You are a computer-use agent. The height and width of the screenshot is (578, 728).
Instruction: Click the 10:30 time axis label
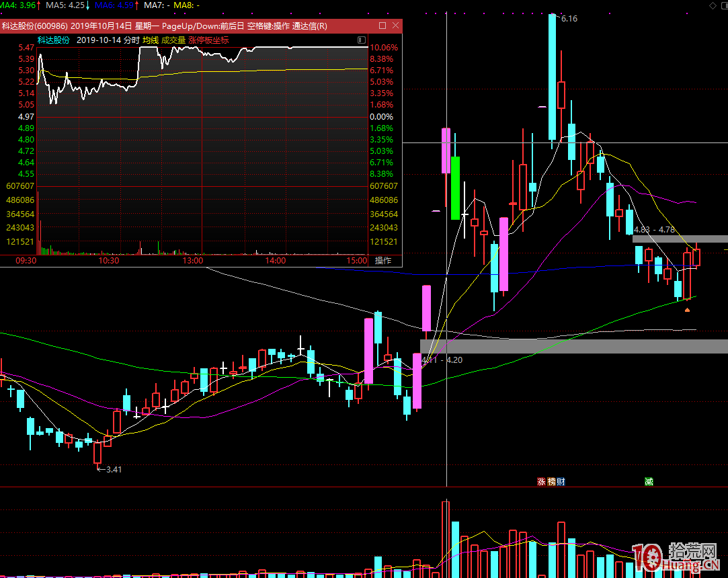point(109,261)
